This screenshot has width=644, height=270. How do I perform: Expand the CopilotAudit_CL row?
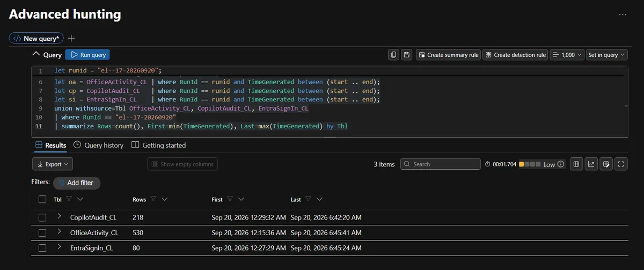[x=59, y=217]
